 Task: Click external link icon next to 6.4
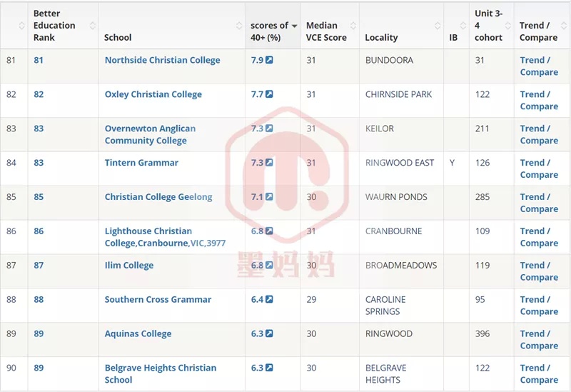[x=269, y=299]
